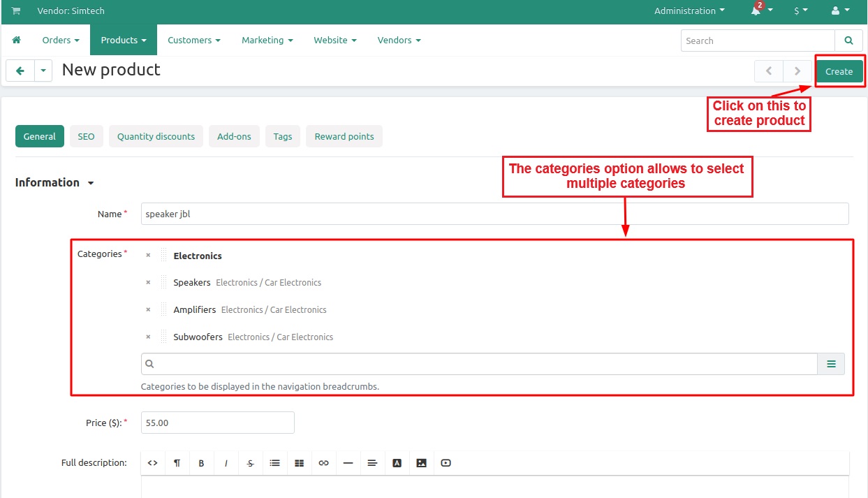Toggle bold formatting in description editor
868x498 pixels.
coord(201,463)
